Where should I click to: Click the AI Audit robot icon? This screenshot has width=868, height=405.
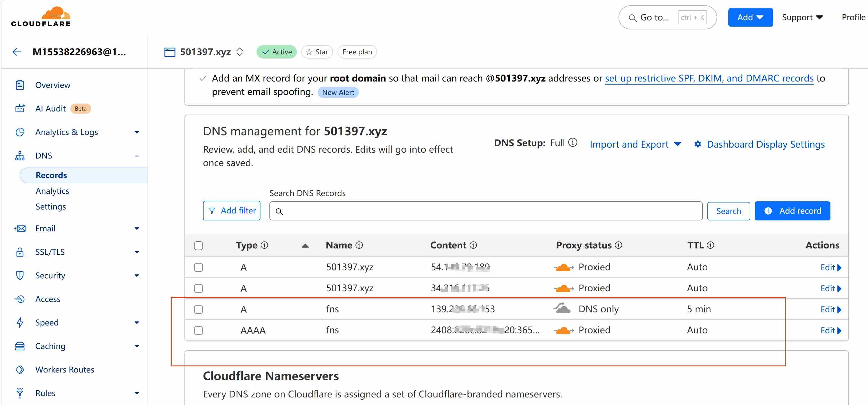(20, 108)
